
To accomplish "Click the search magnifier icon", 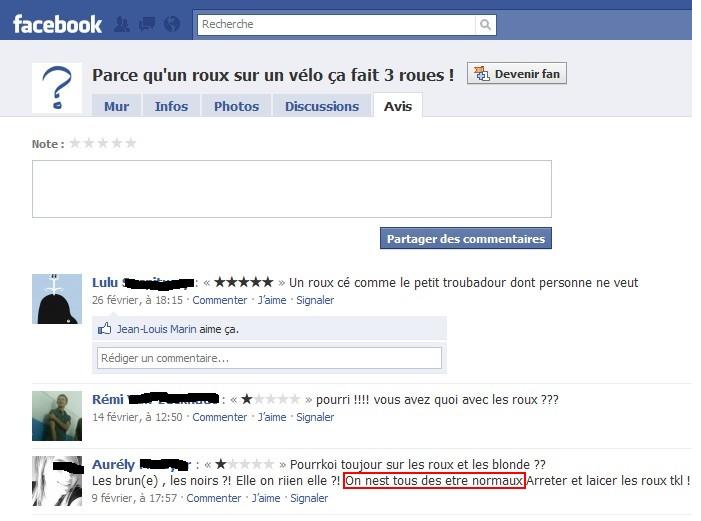I will point(486,25).
